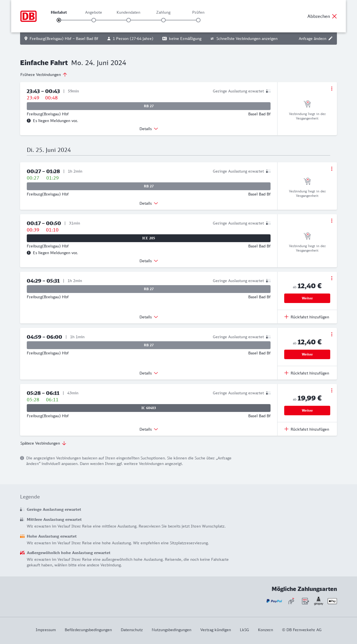This screenshot has height=644, width=357.
Task: Click the DB logo
Action: 28,16
